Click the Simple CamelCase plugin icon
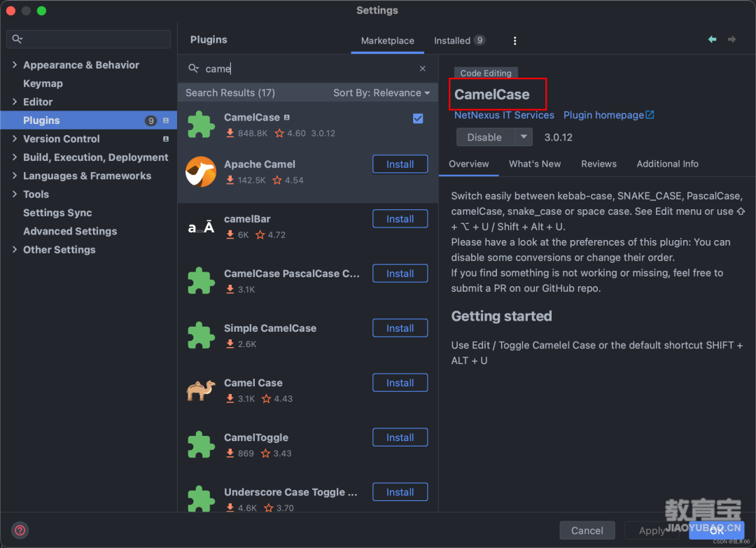Screen dimensions: 756x548 [x=201, y=335]
